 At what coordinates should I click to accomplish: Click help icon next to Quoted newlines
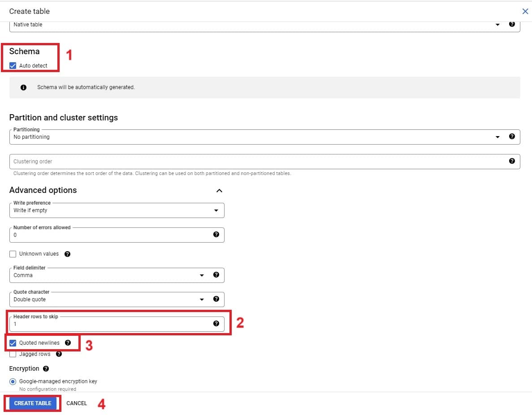click(68, 343)
